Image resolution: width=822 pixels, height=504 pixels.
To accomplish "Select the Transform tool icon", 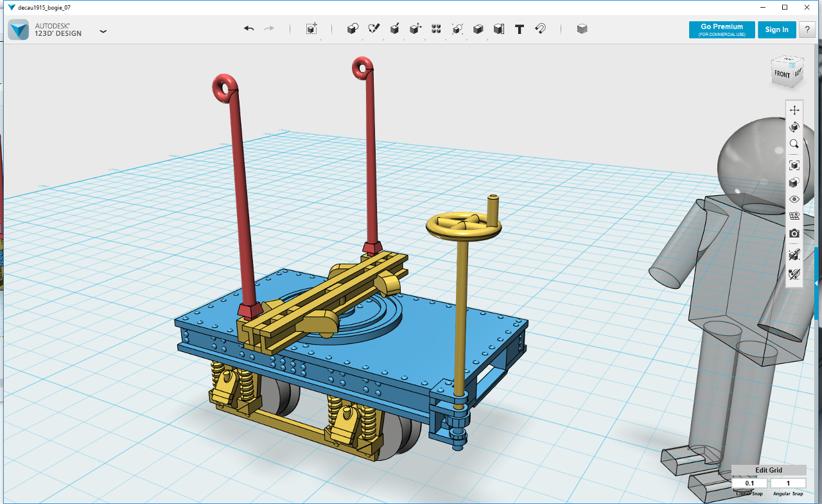I will point(311,29).
